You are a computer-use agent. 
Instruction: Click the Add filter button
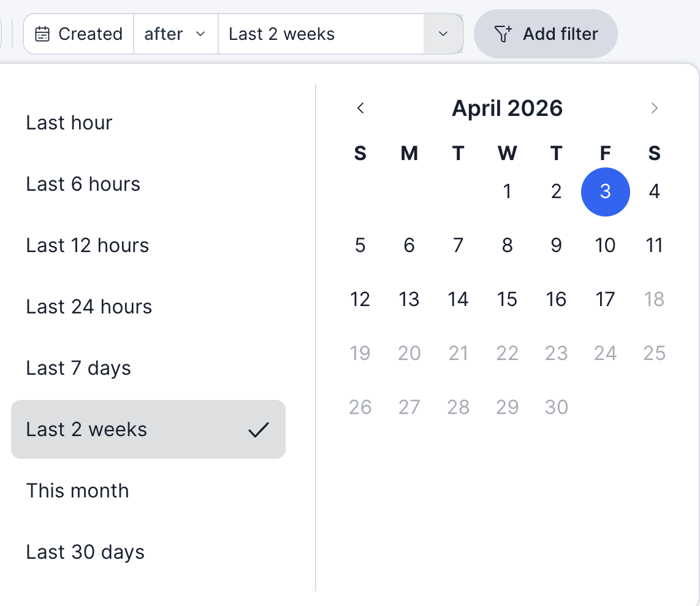(546, 34)
